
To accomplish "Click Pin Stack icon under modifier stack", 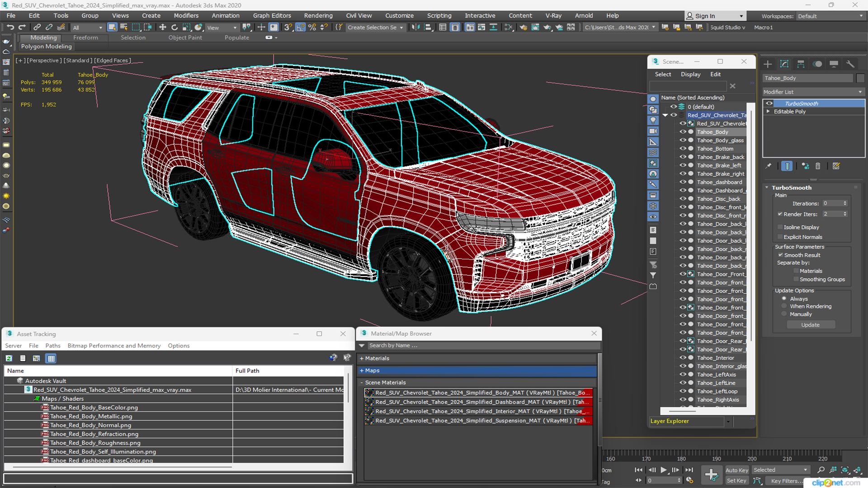I will point(769,166).
